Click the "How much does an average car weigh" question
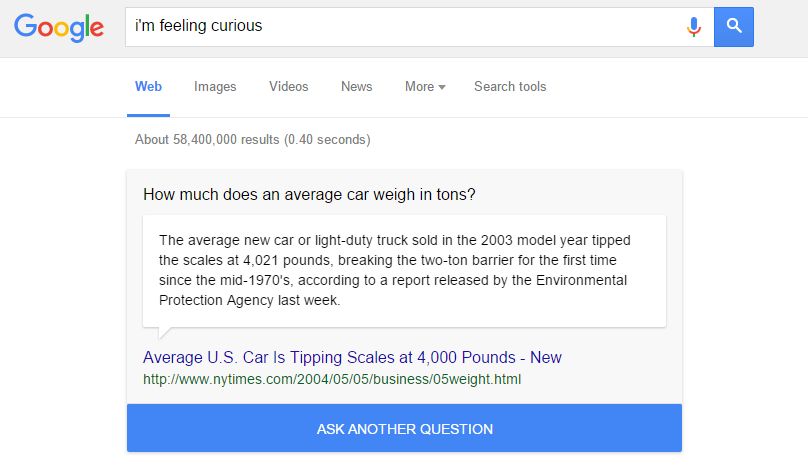 (309, 194)
